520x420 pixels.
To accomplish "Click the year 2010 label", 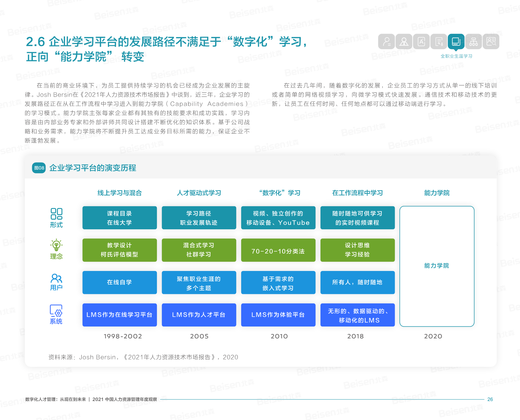I will point(279,336).
